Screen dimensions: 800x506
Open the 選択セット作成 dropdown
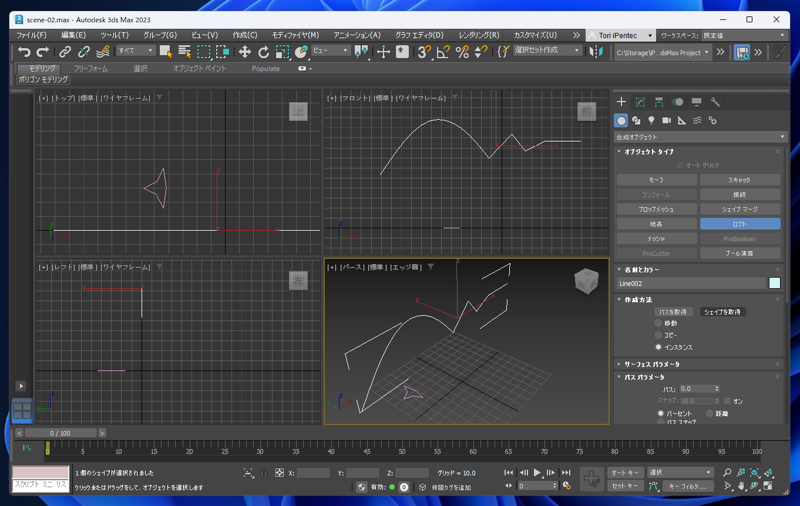point(547,50)
